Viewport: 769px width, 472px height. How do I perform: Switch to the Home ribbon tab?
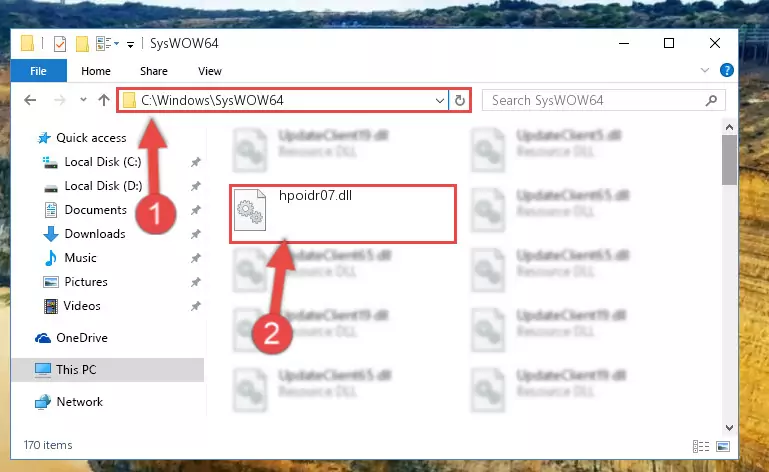96,71
